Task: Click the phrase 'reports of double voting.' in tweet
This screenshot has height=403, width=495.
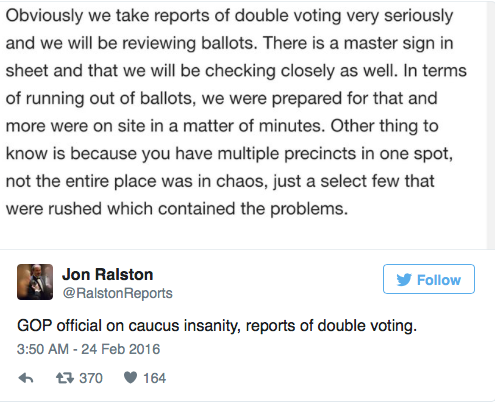Action: point(331,326)
